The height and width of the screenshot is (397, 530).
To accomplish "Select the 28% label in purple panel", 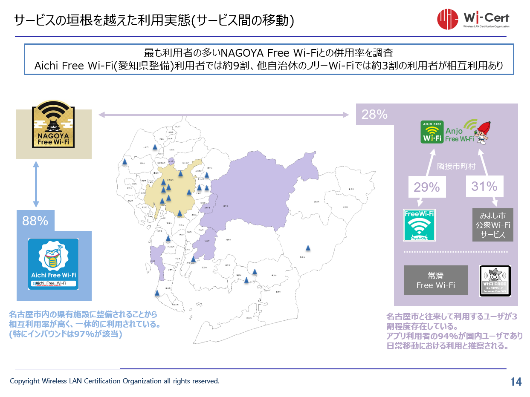I will [x=374, y=115].
